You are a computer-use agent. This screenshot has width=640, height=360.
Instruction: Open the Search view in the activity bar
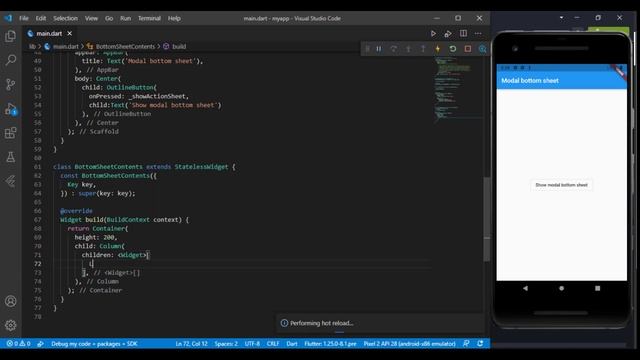click(x=11, y=60)
